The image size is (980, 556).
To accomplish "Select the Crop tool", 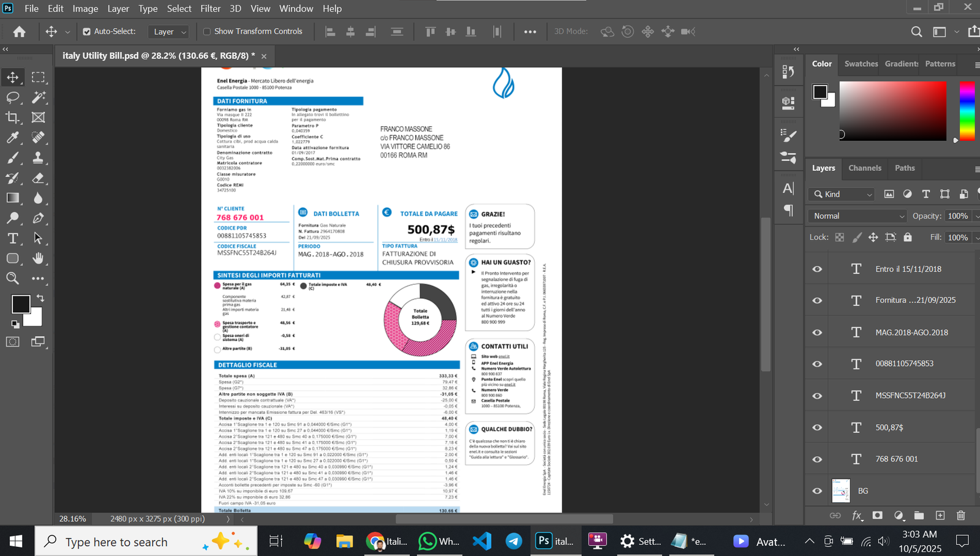I will 13,118.
